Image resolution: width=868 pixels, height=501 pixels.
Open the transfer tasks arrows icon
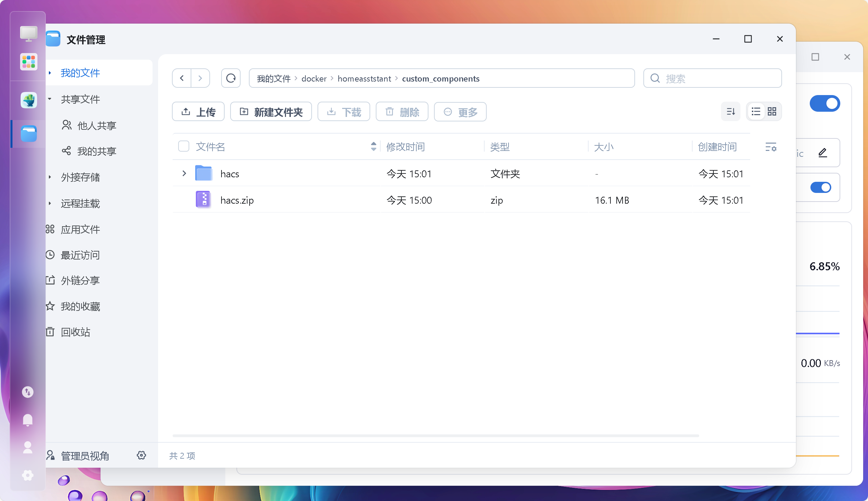click(28, 392)
